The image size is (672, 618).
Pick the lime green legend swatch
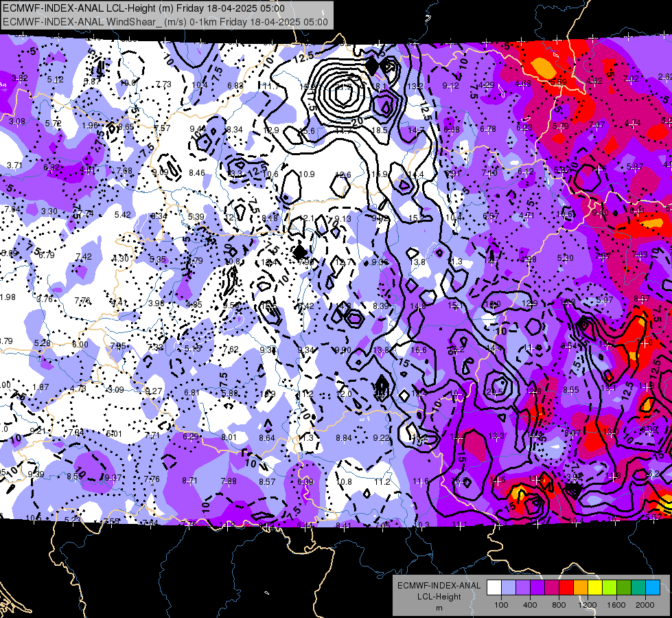point(610,587)
